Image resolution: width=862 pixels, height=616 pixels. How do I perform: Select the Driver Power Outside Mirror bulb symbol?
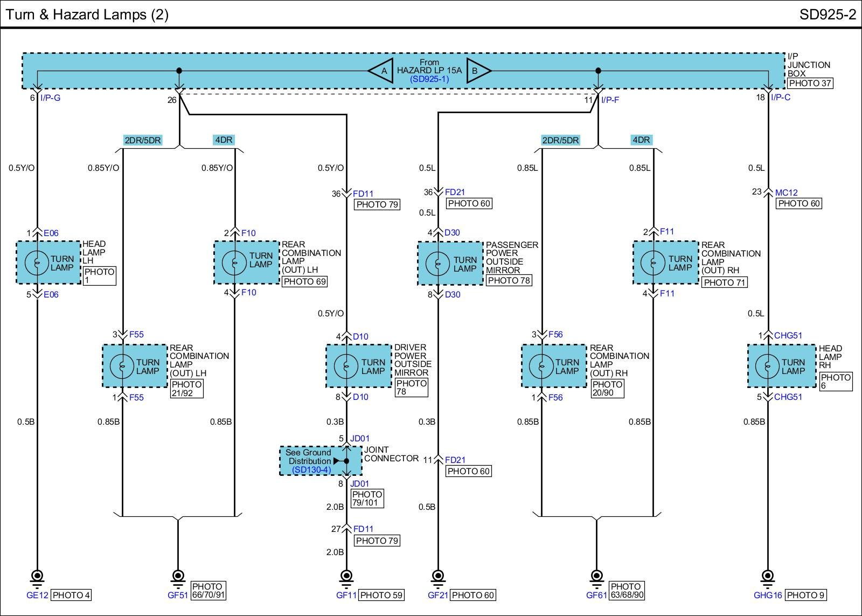point(346,366)
